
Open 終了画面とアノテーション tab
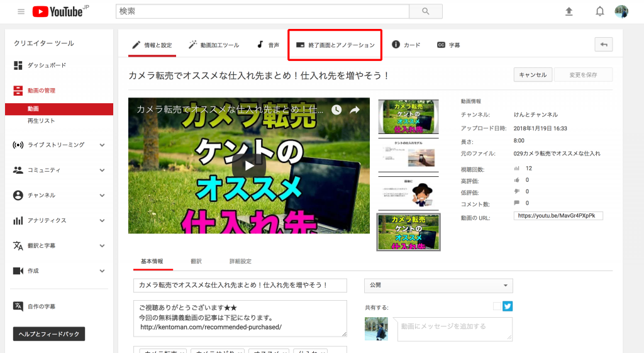click(335, 45)
